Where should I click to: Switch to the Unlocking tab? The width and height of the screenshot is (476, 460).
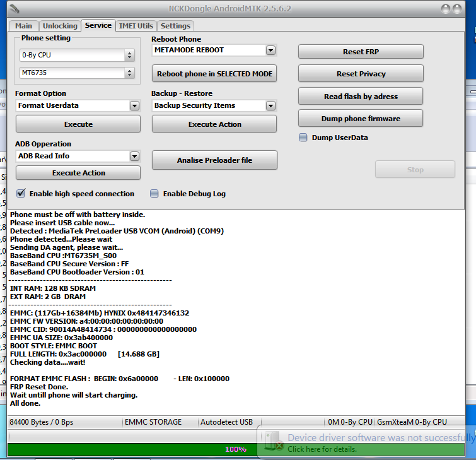point(60,26)
